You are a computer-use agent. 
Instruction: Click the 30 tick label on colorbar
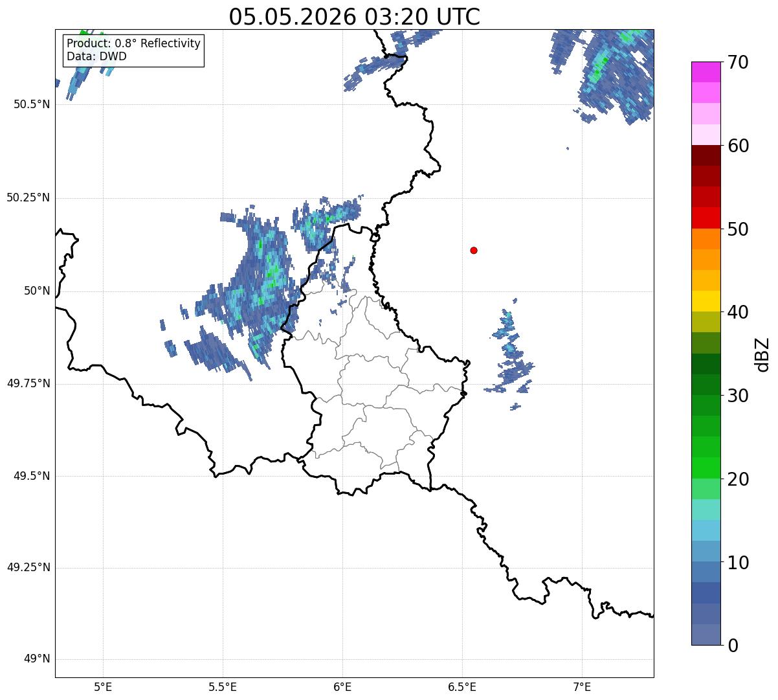pos(739,396)
